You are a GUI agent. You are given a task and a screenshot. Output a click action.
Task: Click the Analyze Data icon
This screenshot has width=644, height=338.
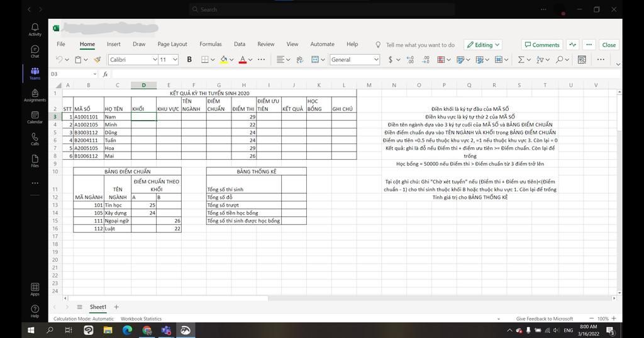pyautogui.click(x=582, y=60)
